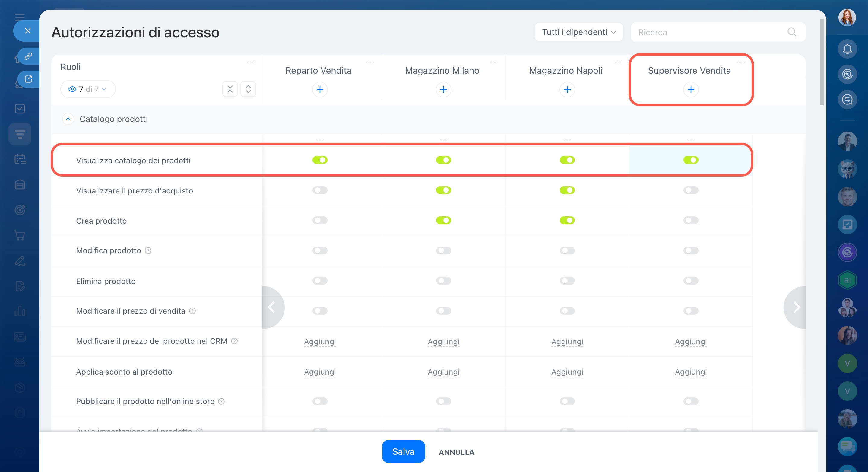
Task: Open Magazzino Napoli column options menu
Action: tap(617, 63)
